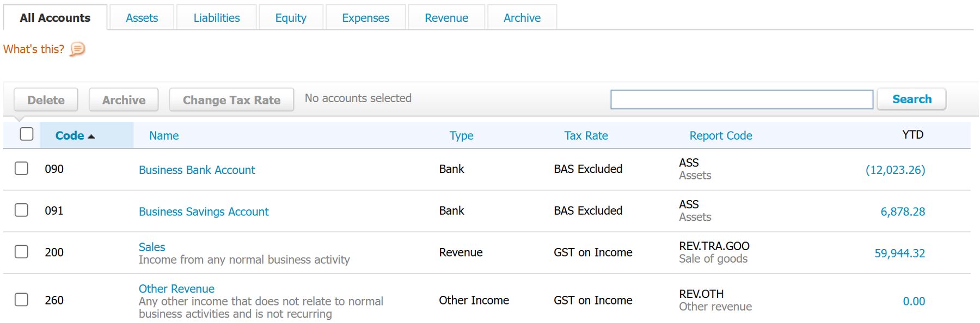The height and width of the screenshot is (323, 980).
Task: Open the Archive tab
Action: point(522,17)
